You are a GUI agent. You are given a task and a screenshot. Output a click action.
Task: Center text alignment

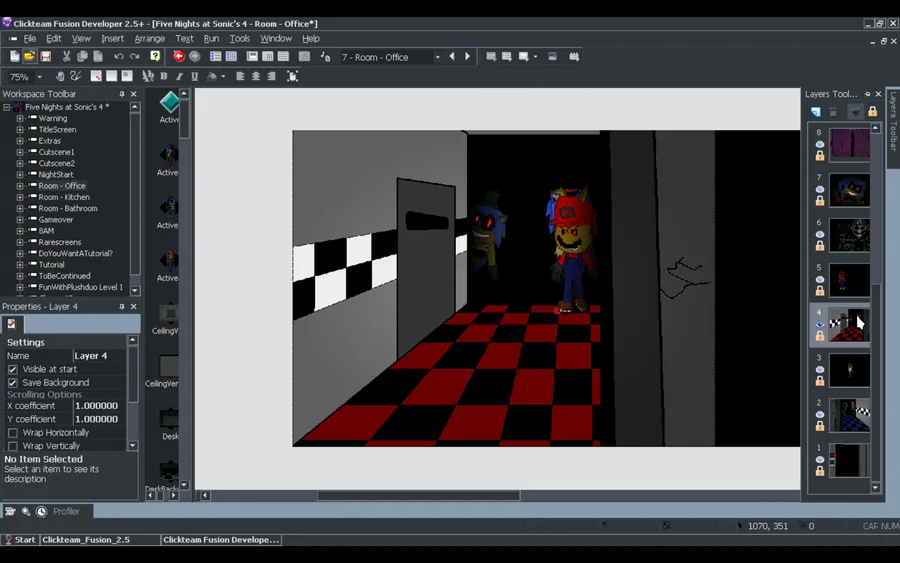click(255, 76)
